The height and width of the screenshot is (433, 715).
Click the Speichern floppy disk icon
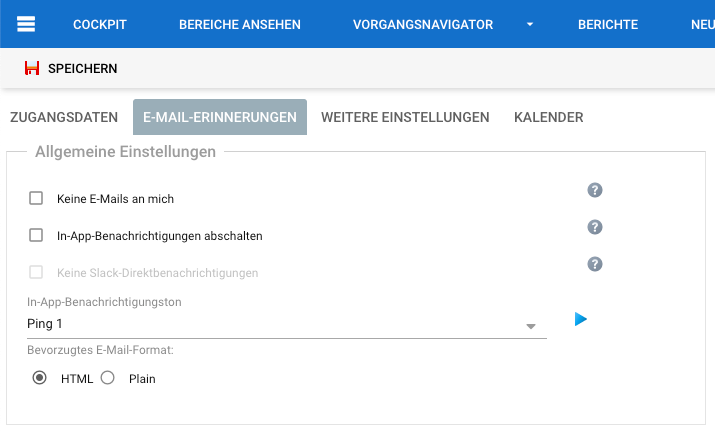(32, 69)
